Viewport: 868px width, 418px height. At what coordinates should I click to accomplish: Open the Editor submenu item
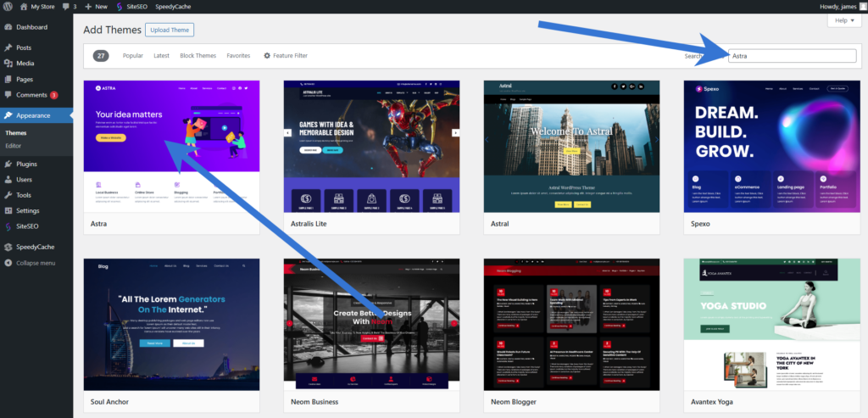point(14,146)
